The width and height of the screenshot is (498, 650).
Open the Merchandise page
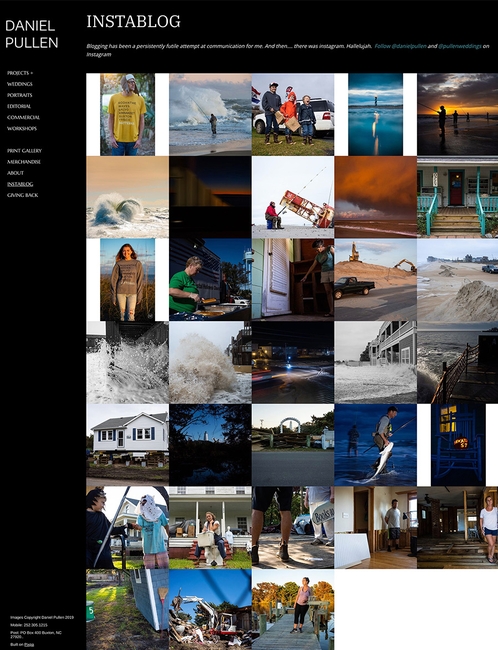pyautogui.click(x=24, y=162)
